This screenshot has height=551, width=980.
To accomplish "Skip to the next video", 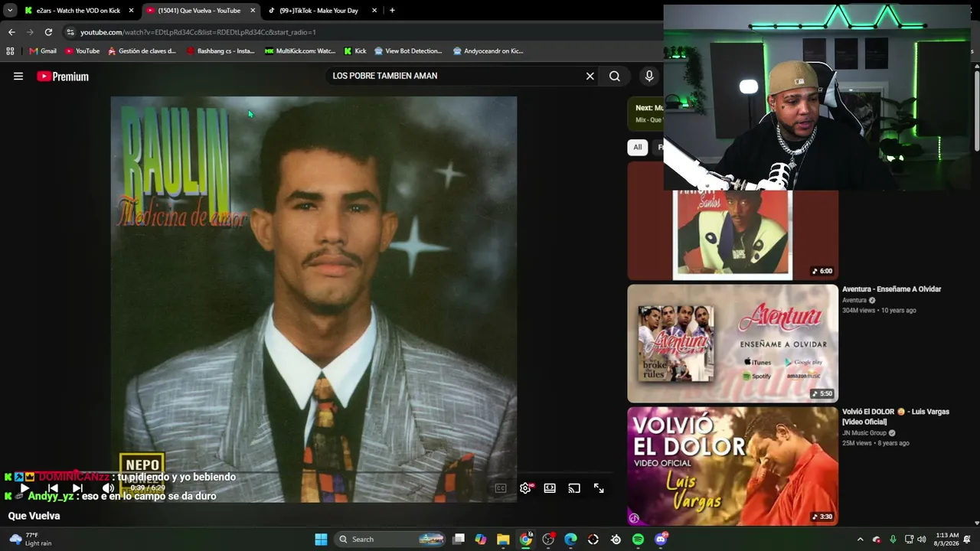I will (x=77, y=488).
